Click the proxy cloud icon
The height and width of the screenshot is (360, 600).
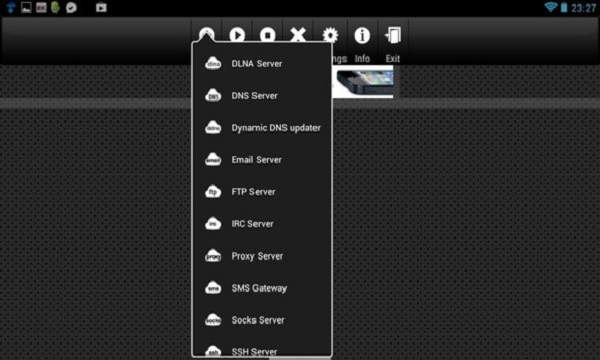[213, 256]
